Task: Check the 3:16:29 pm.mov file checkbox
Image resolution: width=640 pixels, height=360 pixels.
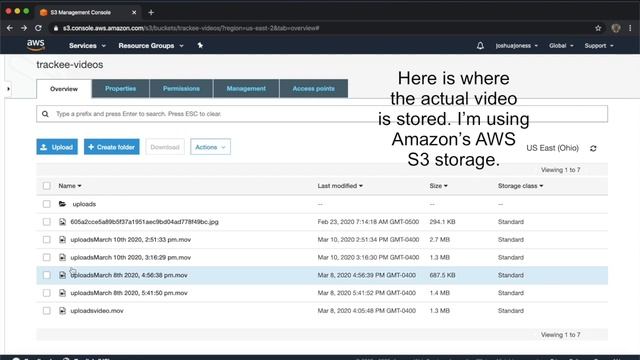Action: click(x=47, y=257)
